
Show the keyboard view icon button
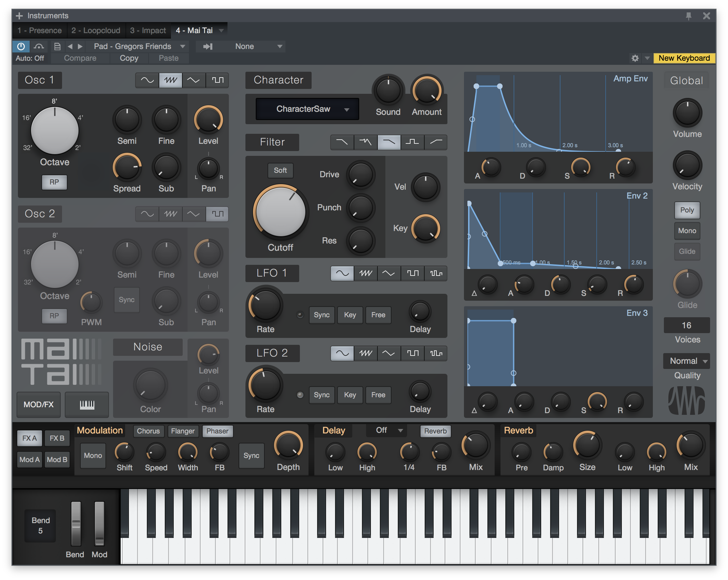click(87, 404)
